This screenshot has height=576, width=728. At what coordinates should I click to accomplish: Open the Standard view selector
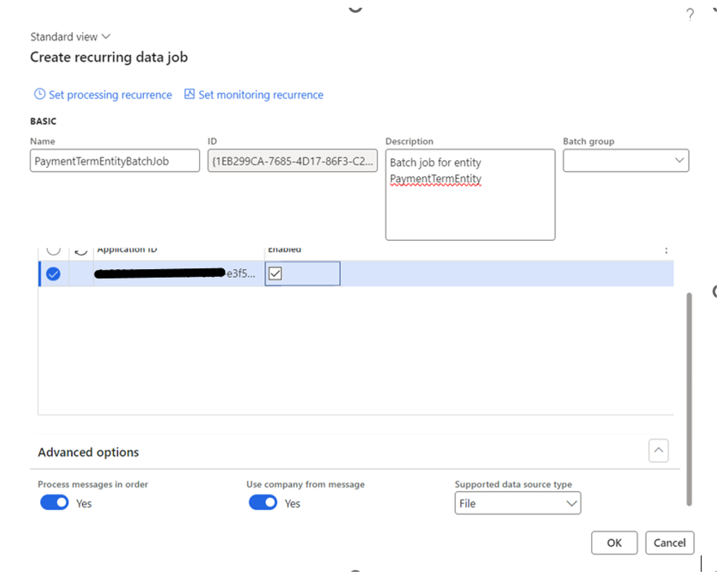[x=70, y=37]
